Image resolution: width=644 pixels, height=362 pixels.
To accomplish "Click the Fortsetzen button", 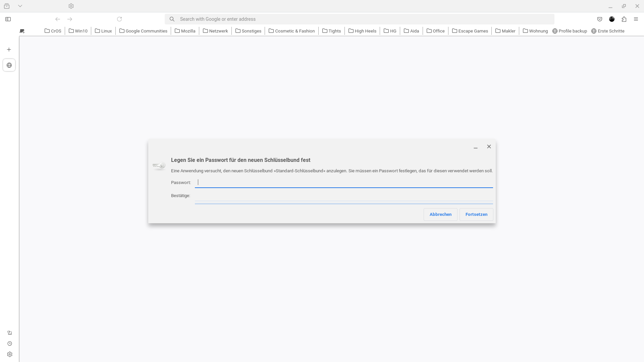I will coord(476,215).
